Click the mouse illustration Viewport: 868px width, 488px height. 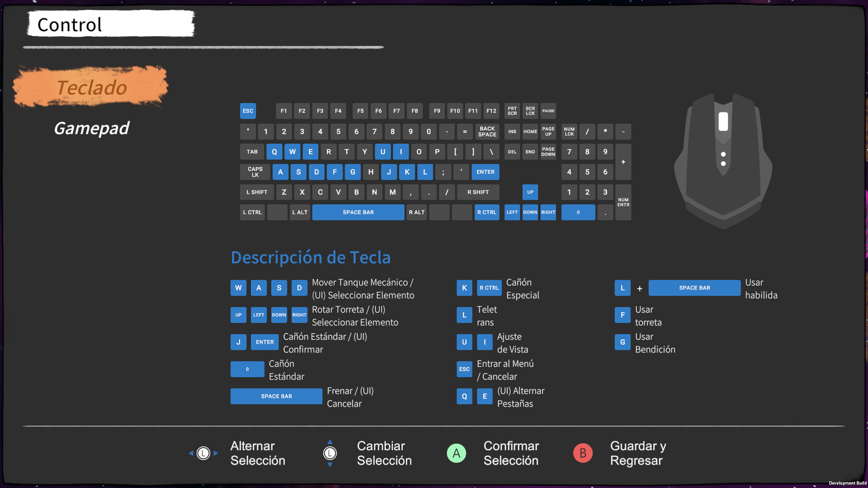723,160
